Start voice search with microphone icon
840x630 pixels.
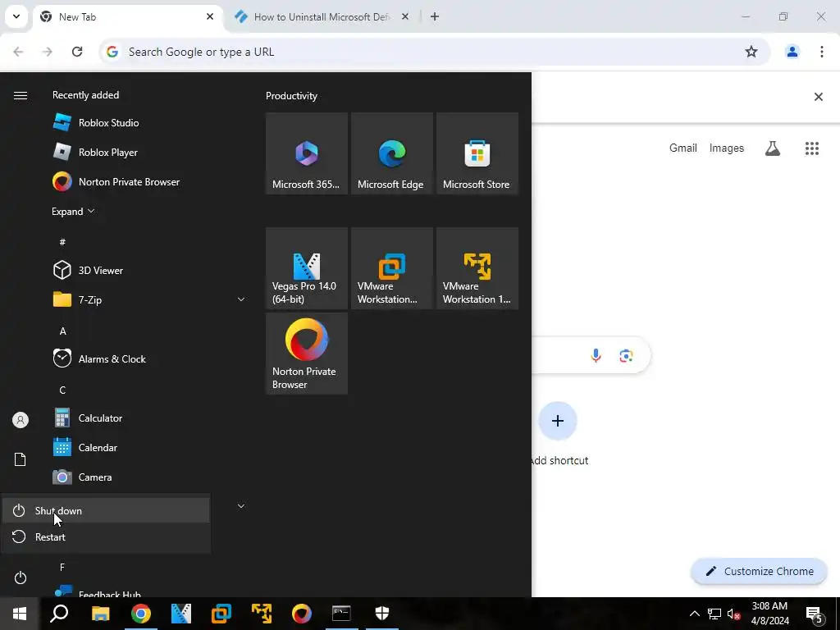click(596, 355)
